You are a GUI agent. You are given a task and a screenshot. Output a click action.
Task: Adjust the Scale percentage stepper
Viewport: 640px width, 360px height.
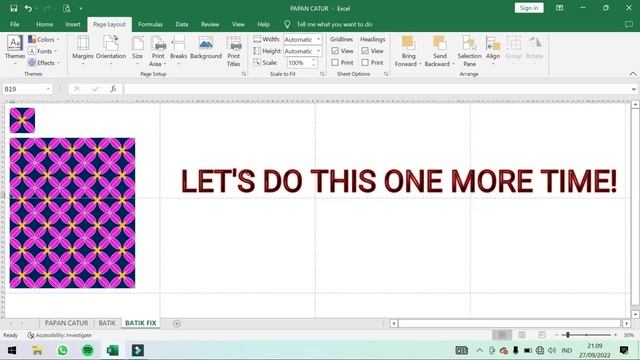tap(314, 62)
